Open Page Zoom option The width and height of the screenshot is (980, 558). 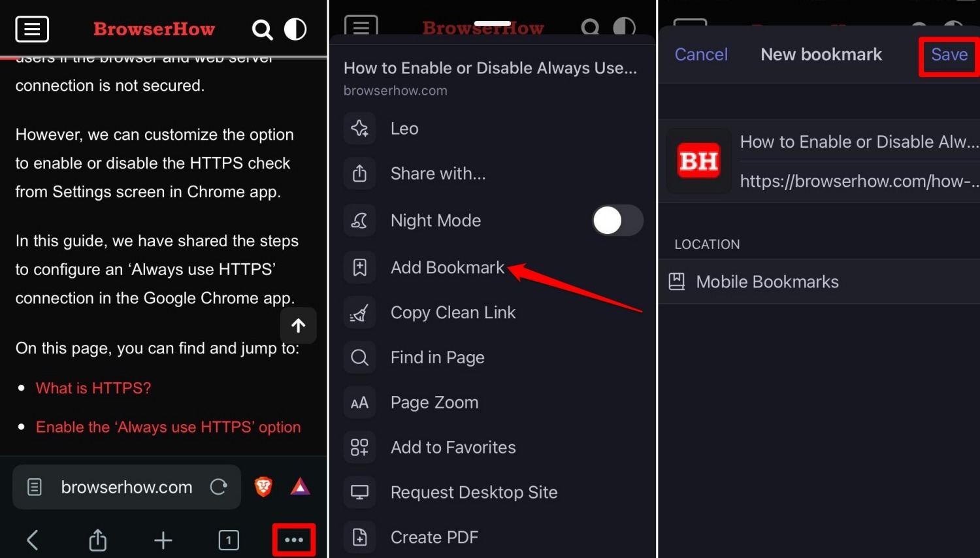[x=493, y=403]
